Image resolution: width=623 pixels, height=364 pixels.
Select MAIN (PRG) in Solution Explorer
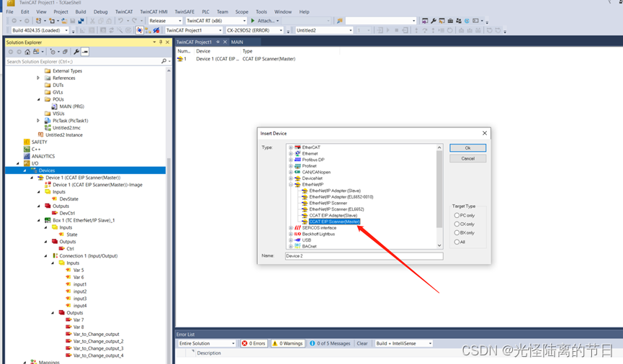[71, 106]
